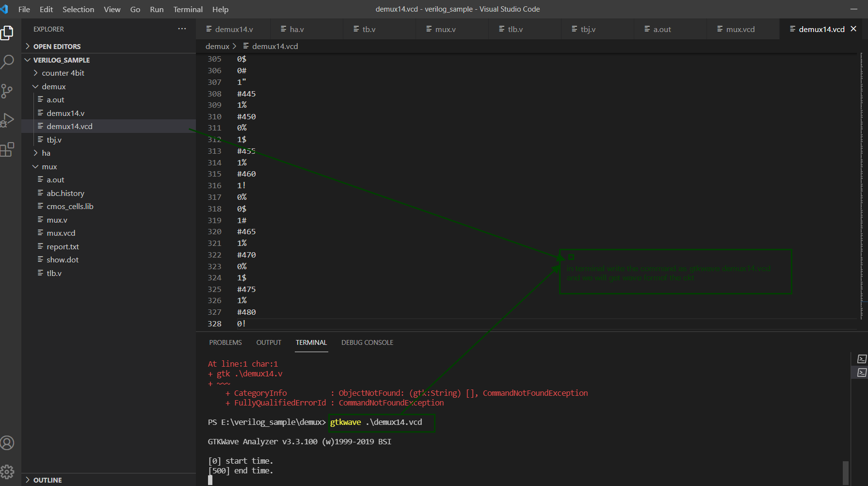
Task: Open the File menu
Action: point(24,9)
